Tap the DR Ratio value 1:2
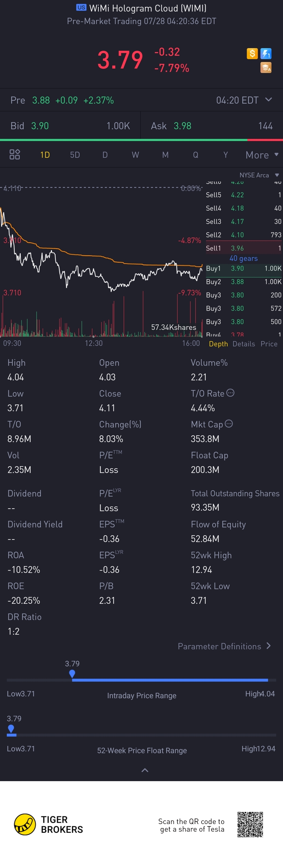 pyautogui.click(x=14, y=631)
